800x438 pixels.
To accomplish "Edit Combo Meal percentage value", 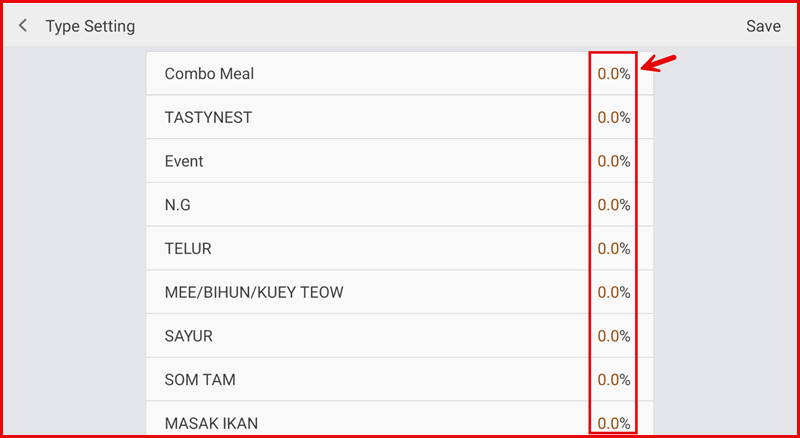I will 613,73.
